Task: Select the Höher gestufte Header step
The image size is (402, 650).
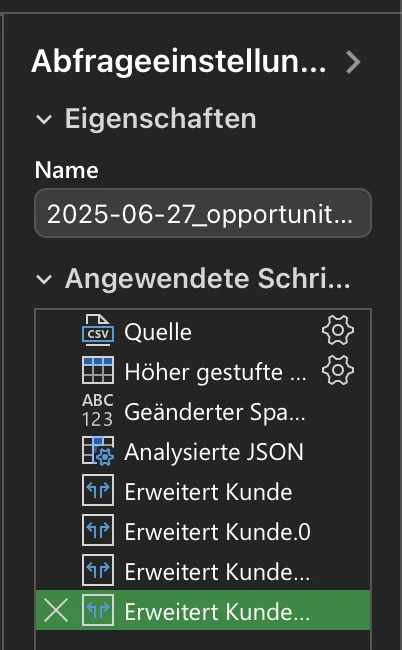Action: click(x=203, y=371)
